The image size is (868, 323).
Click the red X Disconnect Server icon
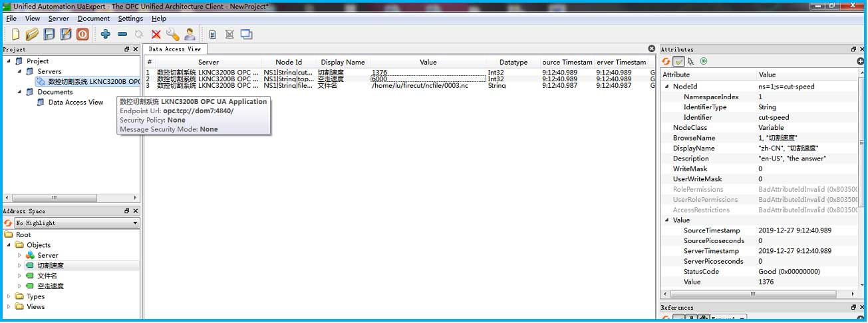point(156,34)
